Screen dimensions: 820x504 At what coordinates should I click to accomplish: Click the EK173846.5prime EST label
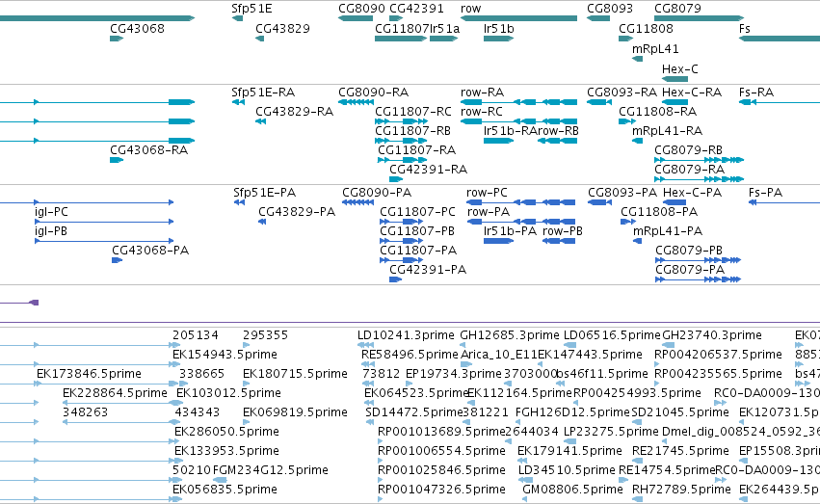pos(89,374)
